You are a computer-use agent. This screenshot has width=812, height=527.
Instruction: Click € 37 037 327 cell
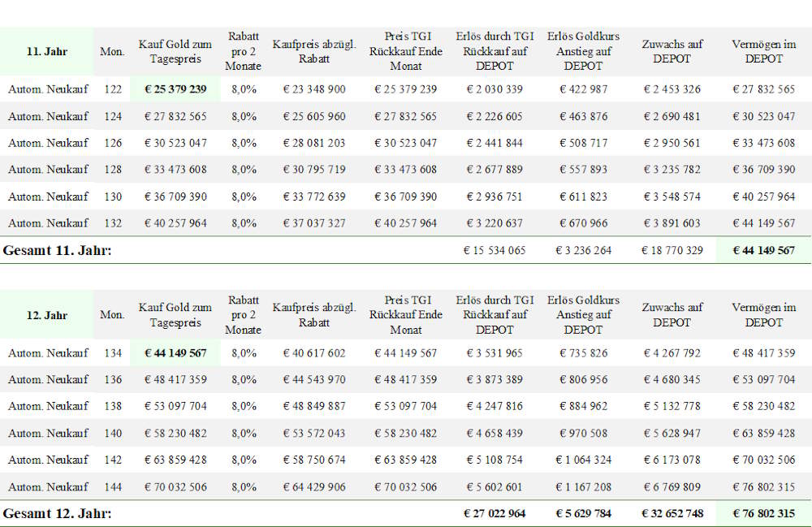(x=314, y=223)
